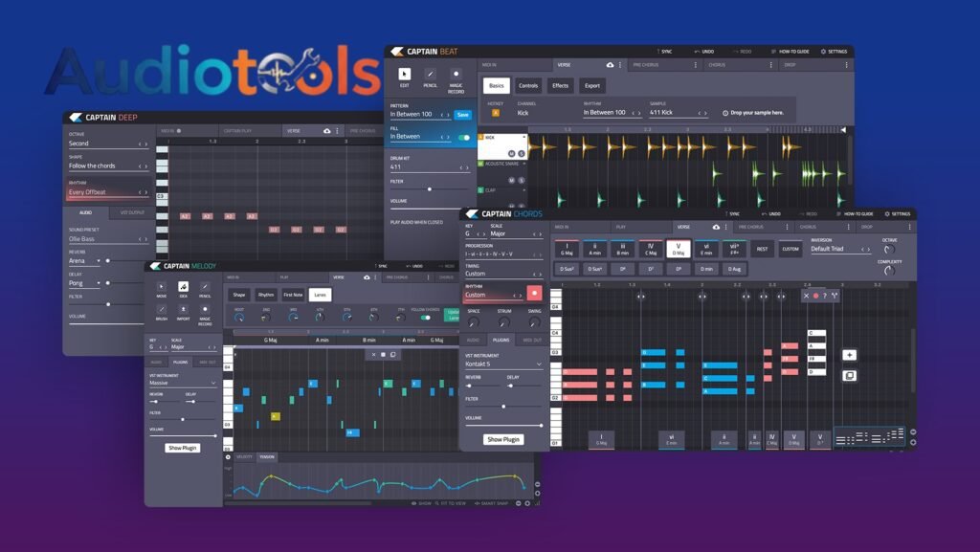Image resolution: width=980 pixels, height=552 pixels.
Task: Open Settings in Captain Beat
Action: [835, 52]
